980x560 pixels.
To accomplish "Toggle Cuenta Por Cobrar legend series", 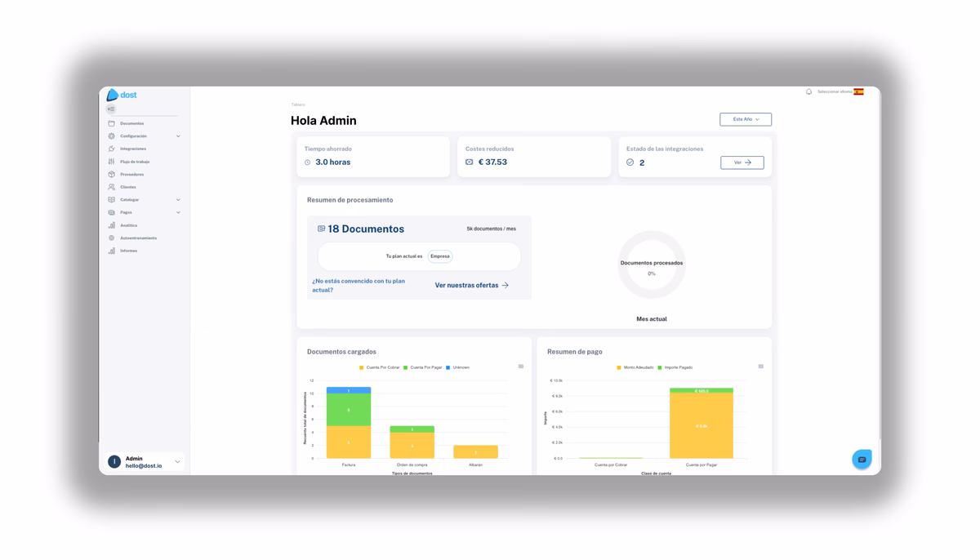I will (380, 367).
